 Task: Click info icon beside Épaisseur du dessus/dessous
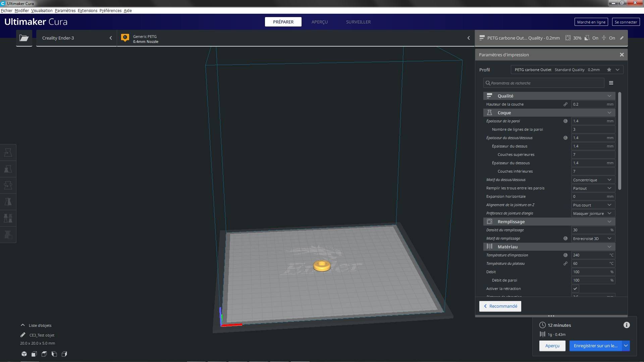[566, 138]
